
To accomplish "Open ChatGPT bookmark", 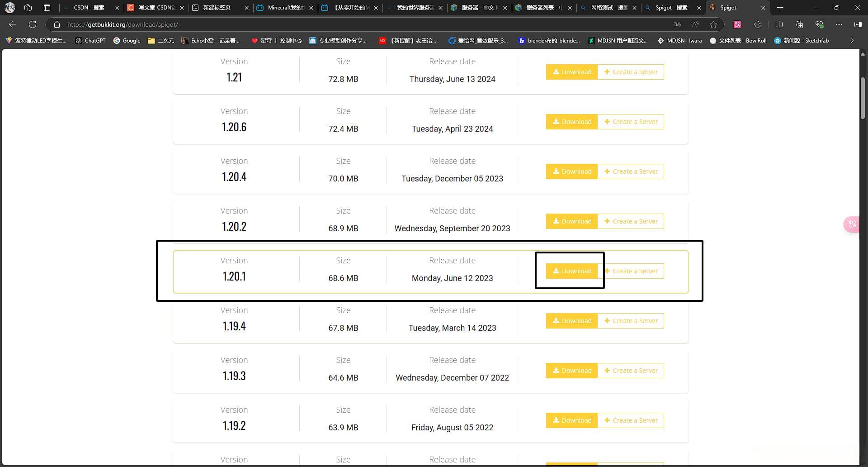I will (90, 41).
